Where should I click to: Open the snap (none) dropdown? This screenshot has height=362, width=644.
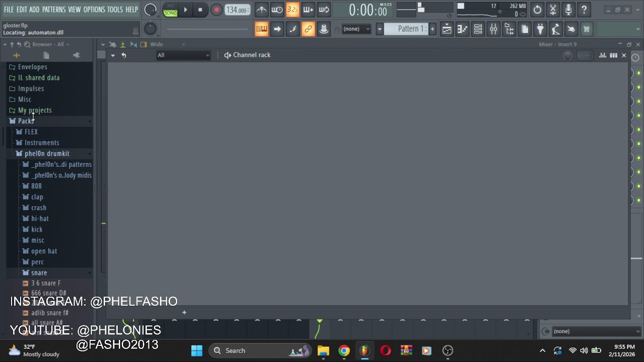point(356,29)
